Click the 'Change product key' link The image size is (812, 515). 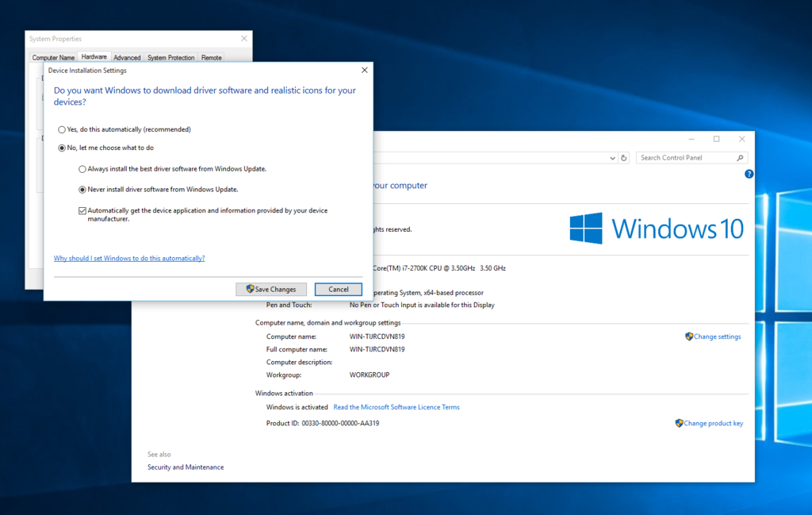(709, 423)
